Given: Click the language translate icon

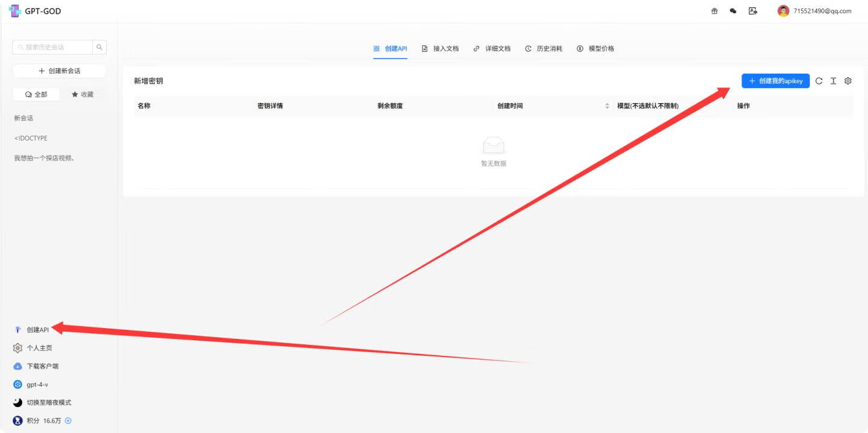Looking at the screenshot, I should tap(753, 11).
